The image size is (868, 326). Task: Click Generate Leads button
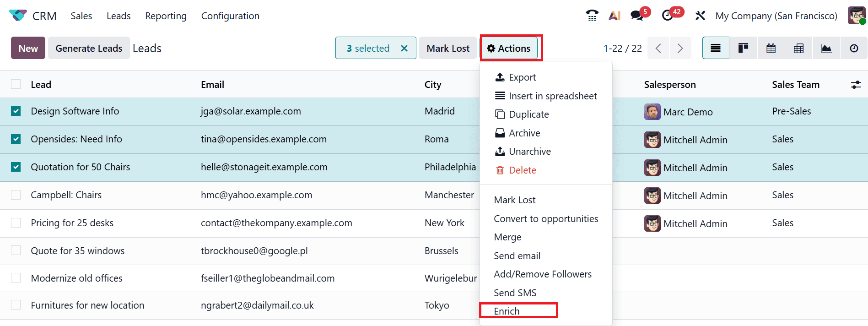pyautogui.click(x=89, y=48)
